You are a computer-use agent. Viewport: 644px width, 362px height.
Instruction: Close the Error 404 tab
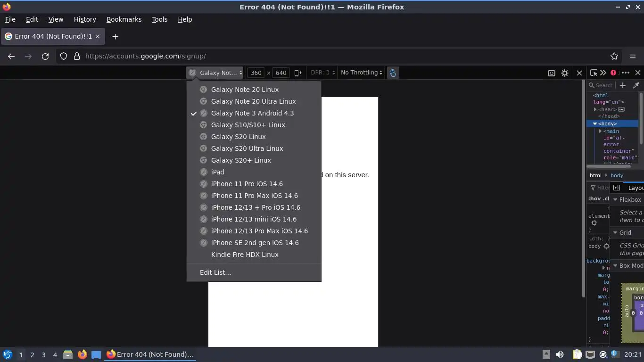98,36
